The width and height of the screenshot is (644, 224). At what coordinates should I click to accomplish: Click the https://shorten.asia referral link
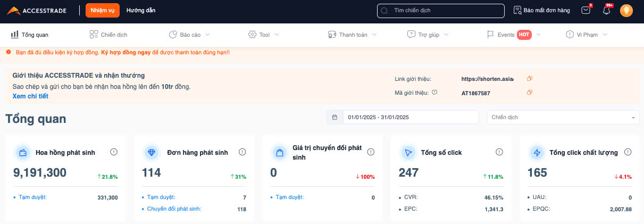tap(488, 79)
